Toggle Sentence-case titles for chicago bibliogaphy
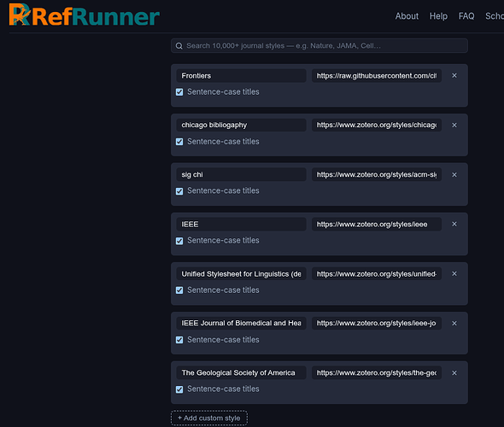 179,142
